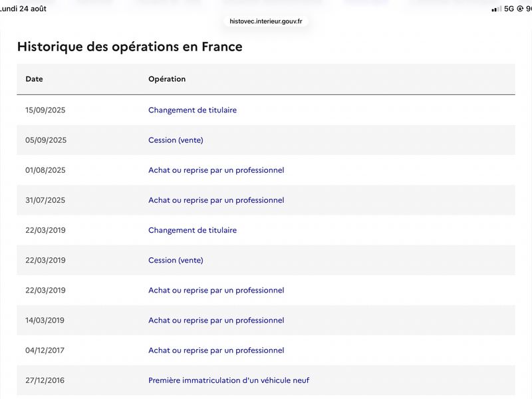Open Achat ou reprise entry of 04/12/2017
This screenshot has height=399, width=532.
[x=216, y=350]
